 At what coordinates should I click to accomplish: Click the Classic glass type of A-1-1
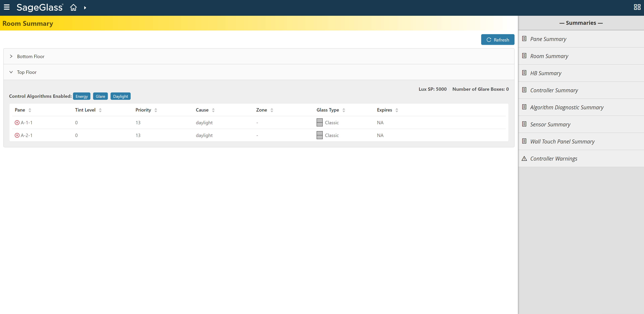point(332,123)
